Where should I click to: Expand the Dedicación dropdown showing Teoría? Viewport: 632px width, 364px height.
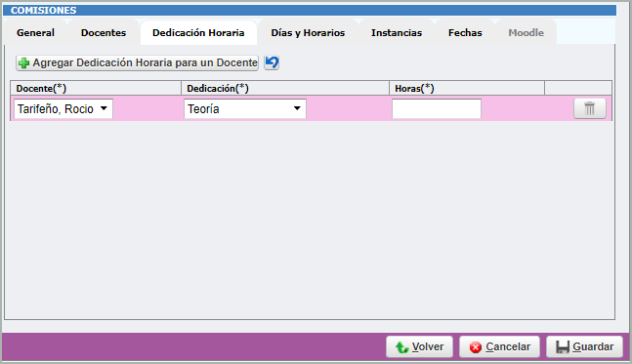pos(245,108)
